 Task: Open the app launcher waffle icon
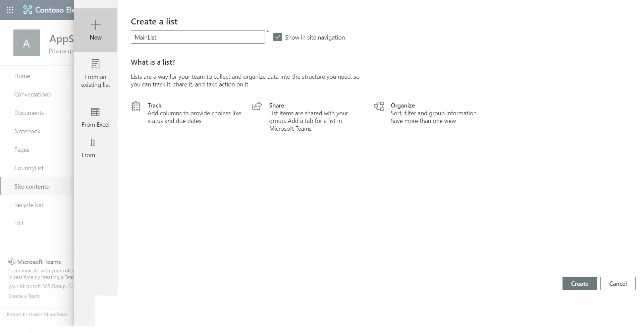click(x=10, y=10)
